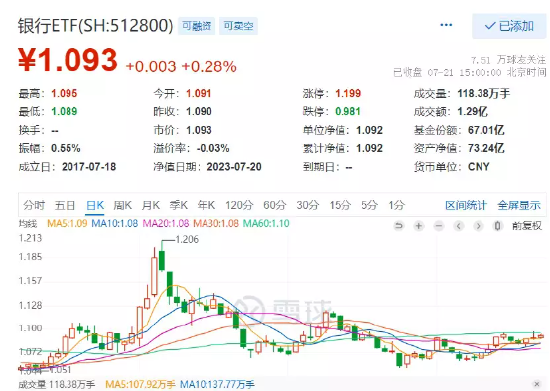Select the 日K chart tab
Viewport: 550px width, 391px height.
click(x=95, y=205)
